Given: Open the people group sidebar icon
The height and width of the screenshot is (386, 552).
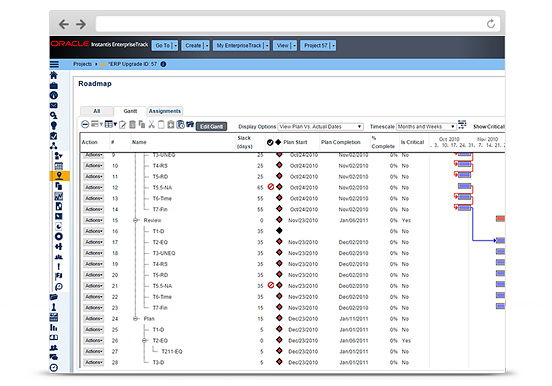Looking at the screenshot, I should click(x=54, y=348).
